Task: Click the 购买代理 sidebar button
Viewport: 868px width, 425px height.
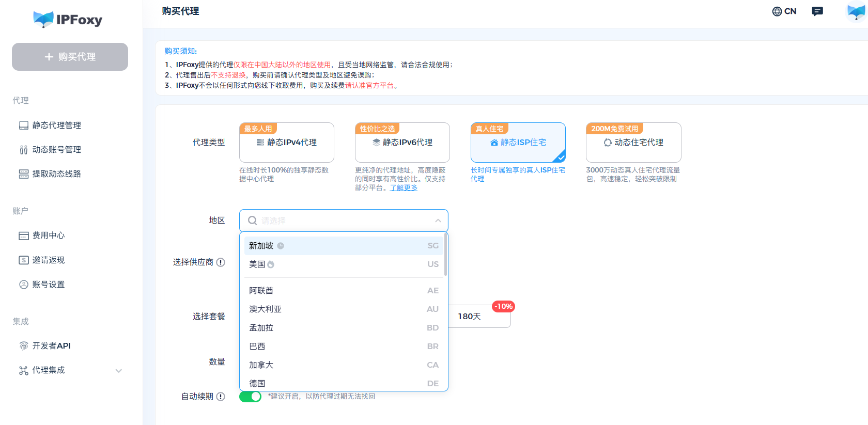Action: pos(70,57)
